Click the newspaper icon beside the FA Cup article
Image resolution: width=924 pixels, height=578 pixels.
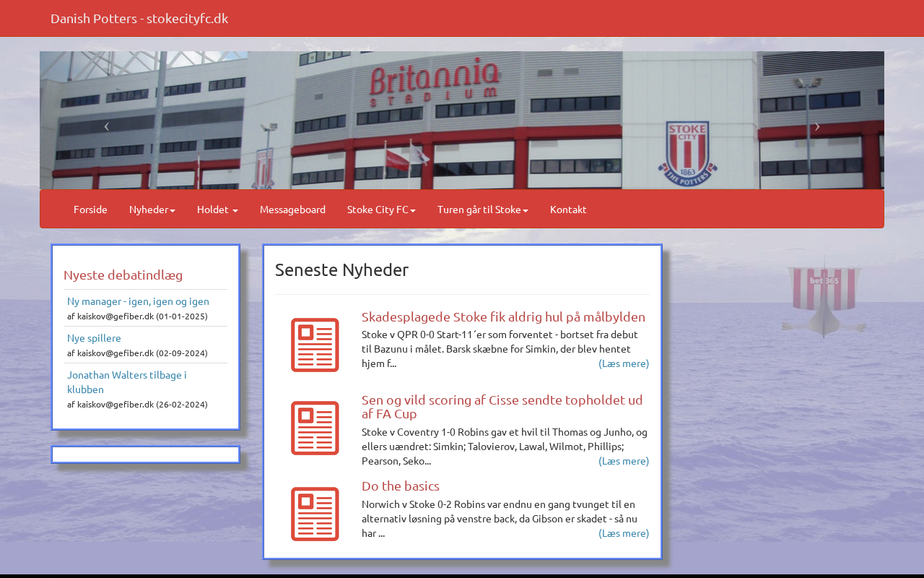(x=315, y=428)
